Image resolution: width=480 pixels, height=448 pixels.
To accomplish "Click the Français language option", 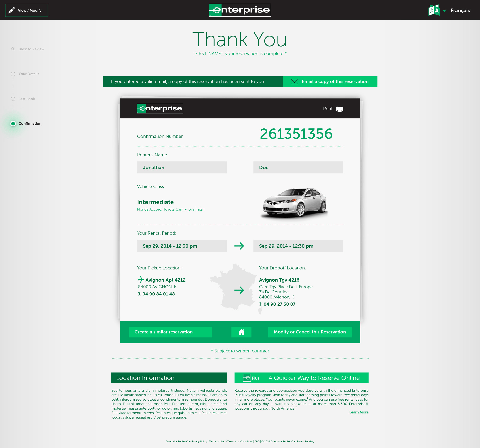I will point(460,10).
